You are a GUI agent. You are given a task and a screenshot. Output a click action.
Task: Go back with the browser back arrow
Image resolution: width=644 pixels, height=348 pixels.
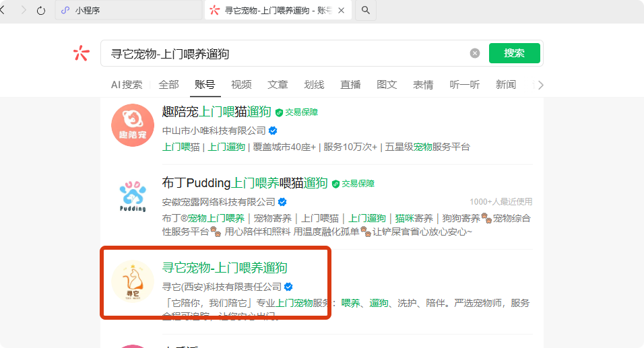[x=3, y=10]
